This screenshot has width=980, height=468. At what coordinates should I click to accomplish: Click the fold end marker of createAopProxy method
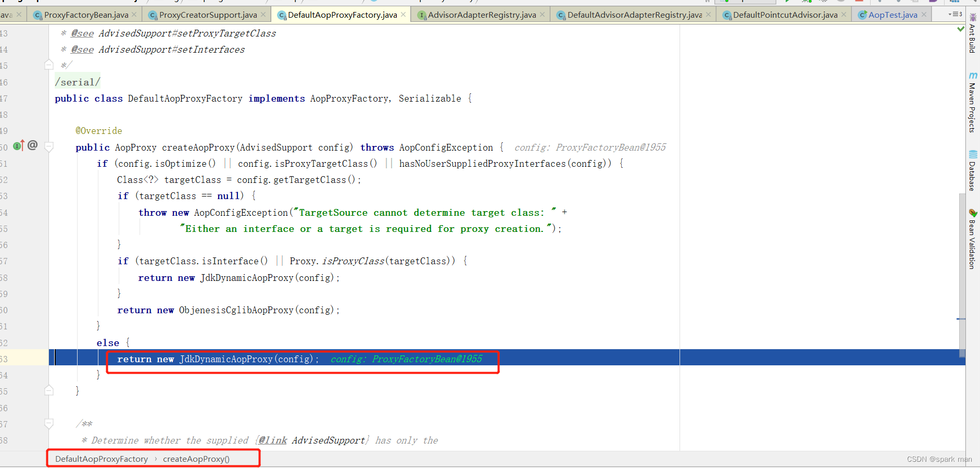tap(49, 390)
